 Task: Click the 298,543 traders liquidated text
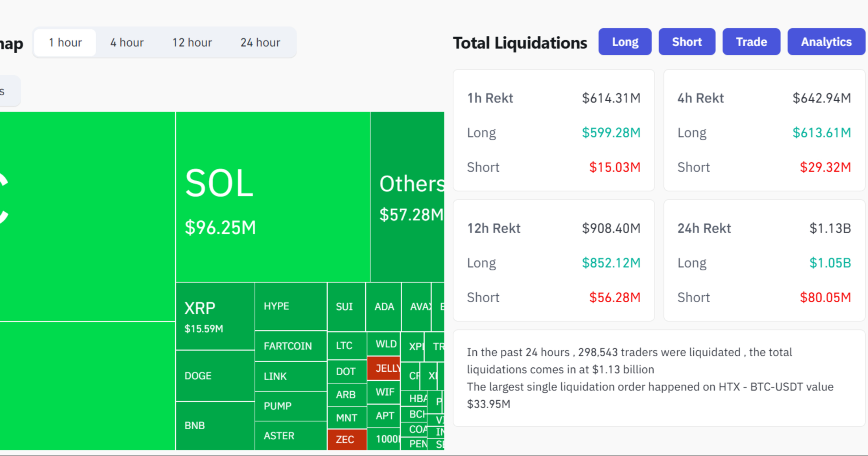click(x=659, y=352)
